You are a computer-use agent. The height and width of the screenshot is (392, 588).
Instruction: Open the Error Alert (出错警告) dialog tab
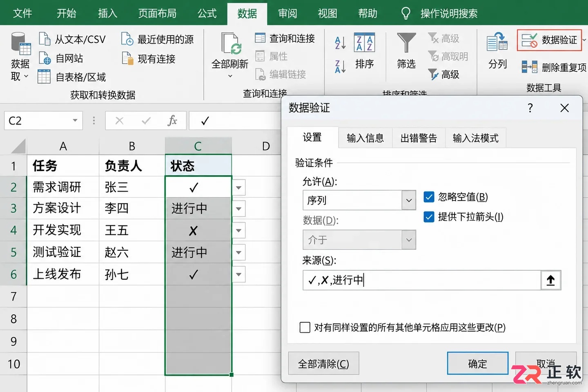[419, 138]
